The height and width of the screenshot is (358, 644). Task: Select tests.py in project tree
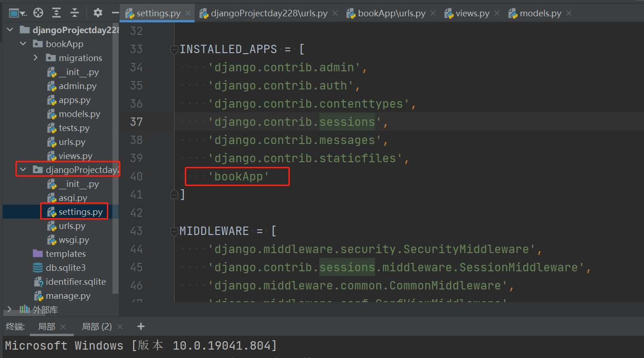(x=74, y=128)
